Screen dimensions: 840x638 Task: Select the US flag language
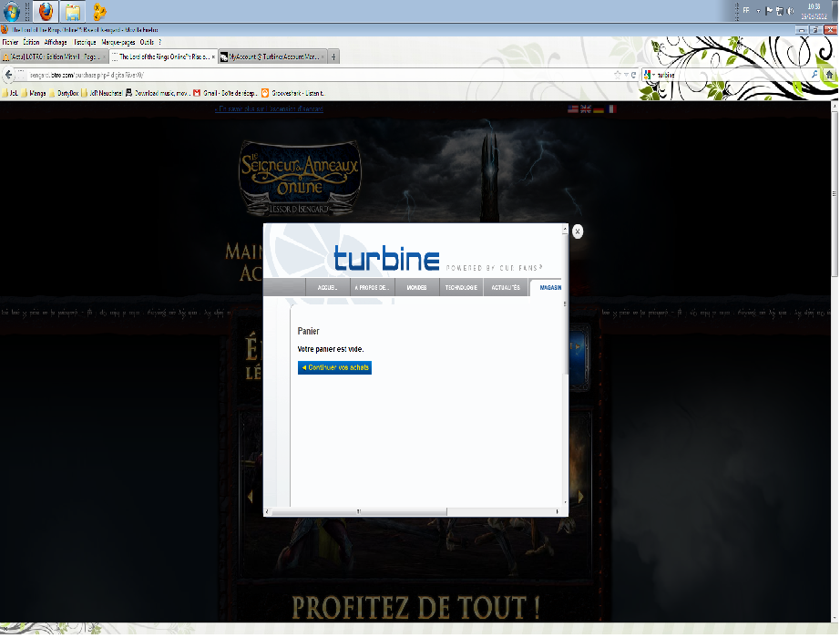(x=573, y=108)
